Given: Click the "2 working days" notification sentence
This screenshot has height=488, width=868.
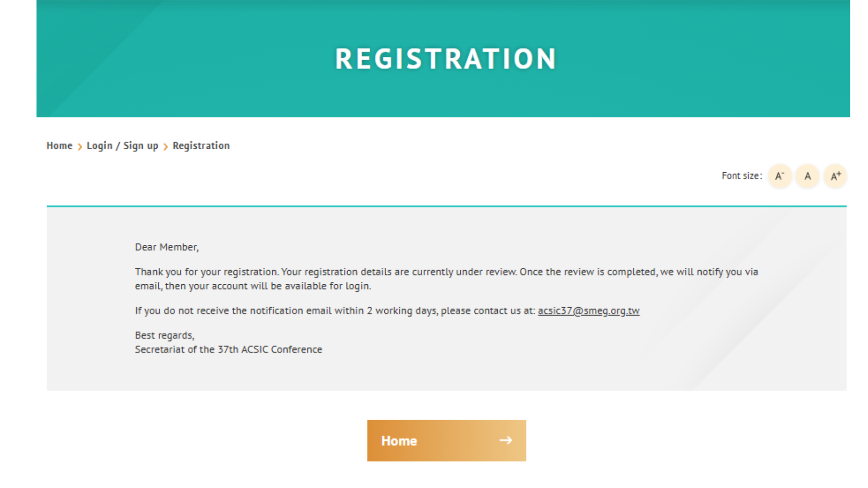Looking at the screenshot, I should point(335,311).
